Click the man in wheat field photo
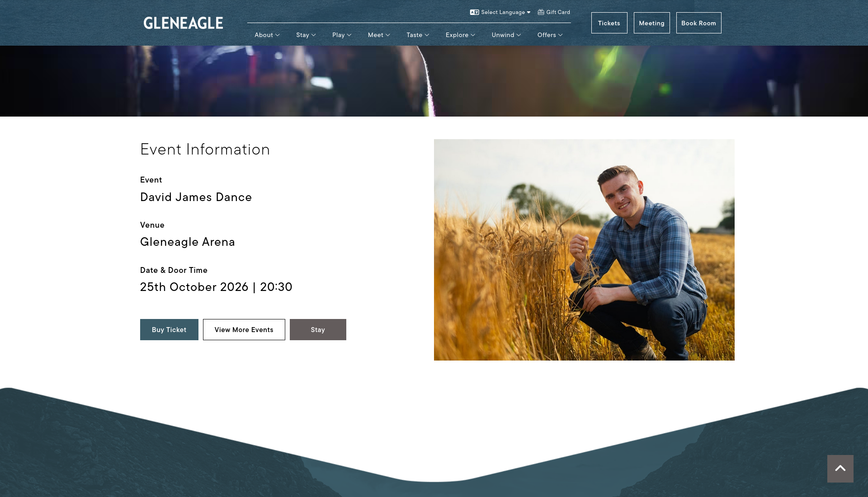 (x=584, y=250)
